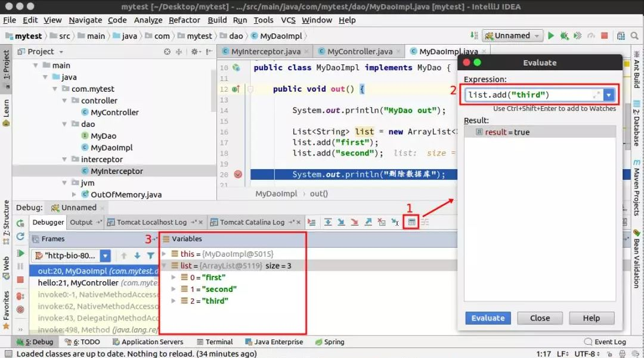This screenshot has height=358, width=644.
Task: Rerun the debug session icon
Action: [x=20, y=223]
